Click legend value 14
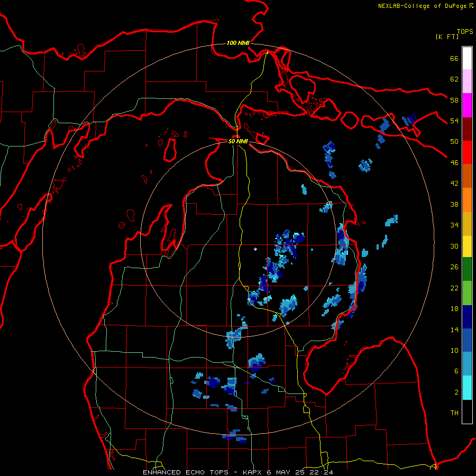The image size is (476, 476). point(454,329)
